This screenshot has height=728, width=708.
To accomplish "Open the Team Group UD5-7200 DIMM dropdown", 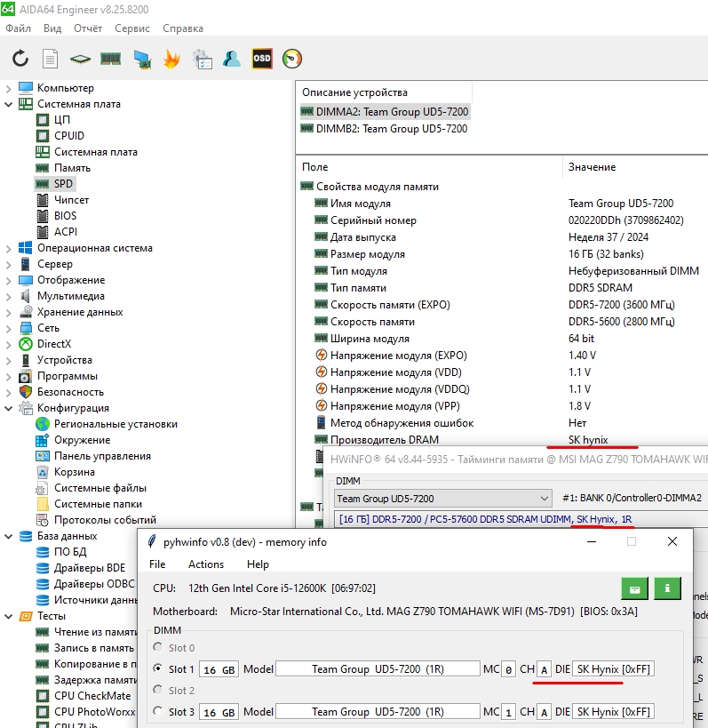I will [x=443, y=499].
